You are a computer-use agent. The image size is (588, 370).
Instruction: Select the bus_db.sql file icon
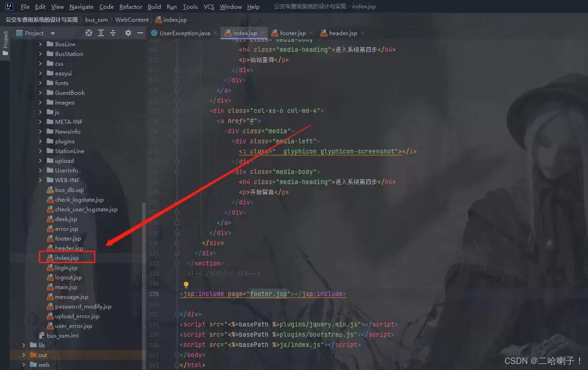tap(50, 190)
